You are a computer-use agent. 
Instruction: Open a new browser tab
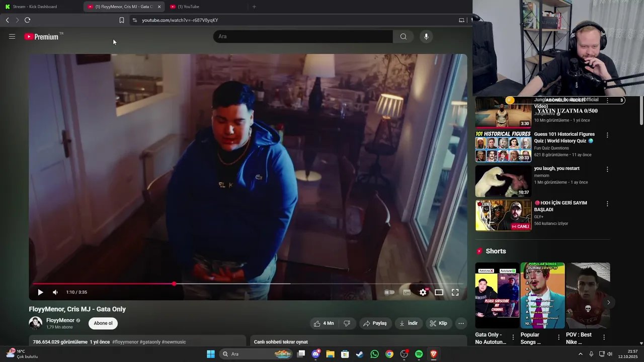(254, 7)
